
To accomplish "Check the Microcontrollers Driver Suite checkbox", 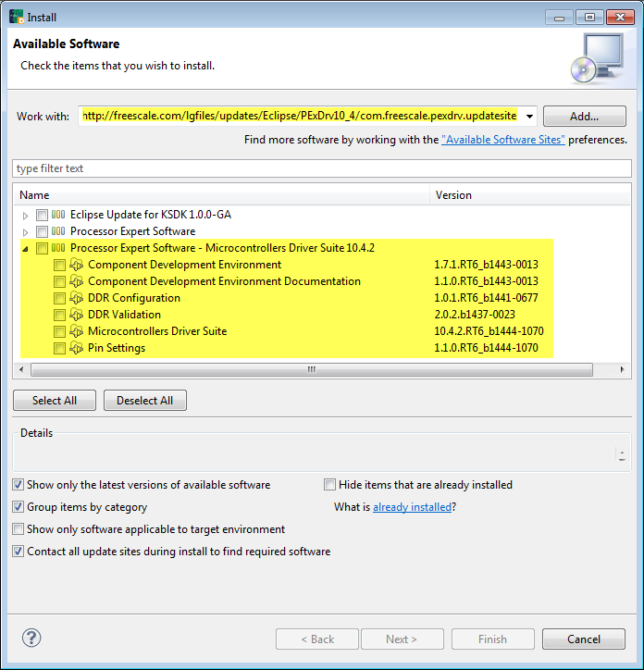I will point(59,331).
